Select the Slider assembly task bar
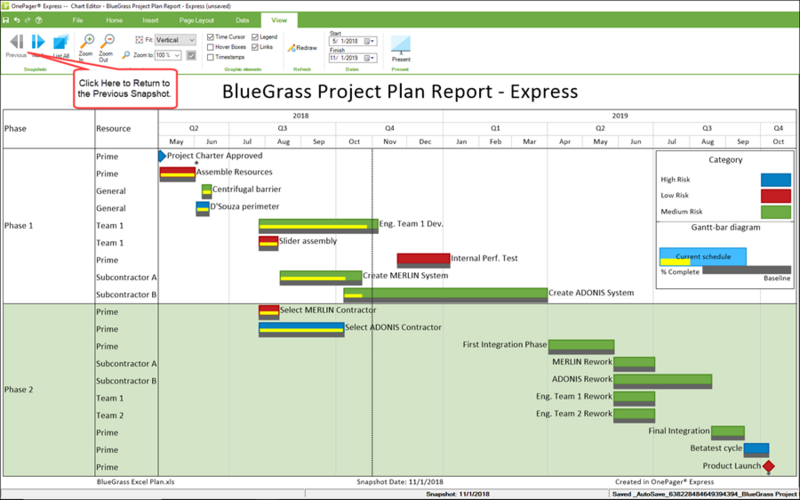 point(268,243)
